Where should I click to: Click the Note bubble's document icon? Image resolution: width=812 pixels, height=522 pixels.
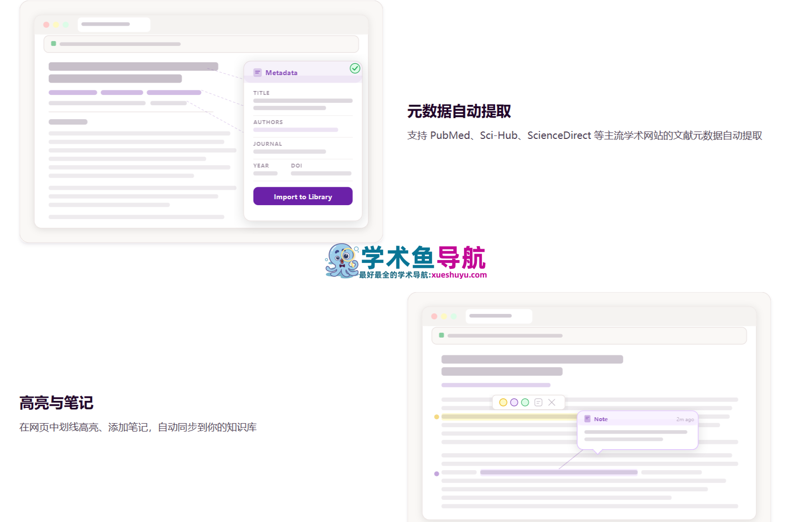[x=588, y=419]
